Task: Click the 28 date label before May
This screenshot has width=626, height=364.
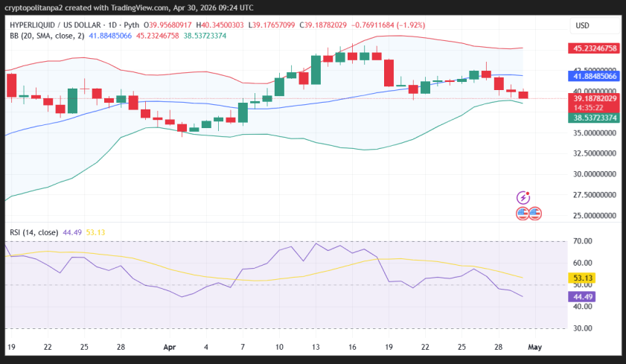Action: point(498,347)
